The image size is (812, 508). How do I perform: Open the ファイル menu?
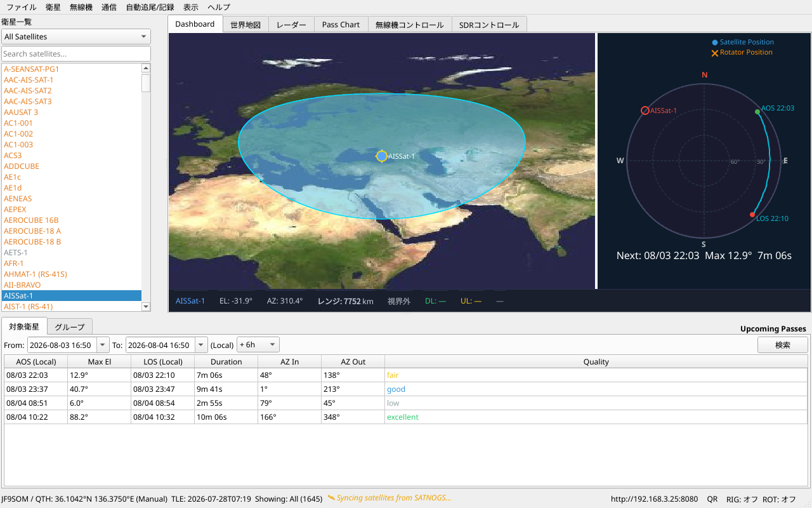tap(21, 7)
